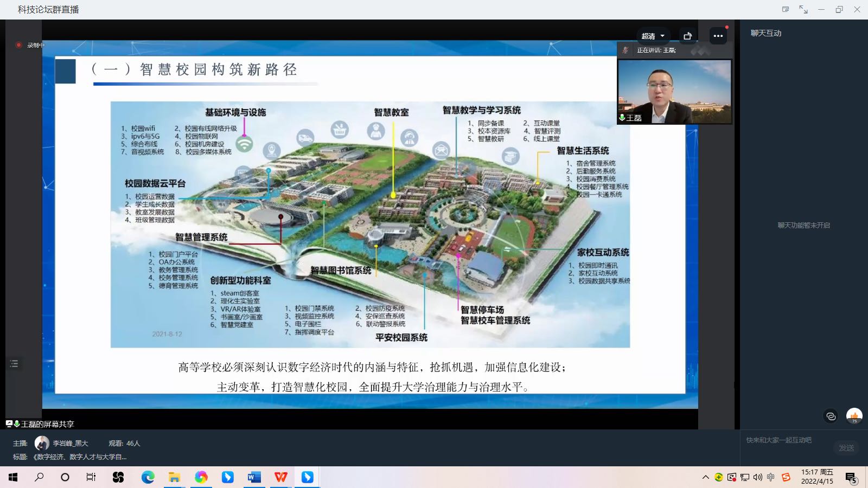Click the speaker video thumbnail of 王磊
Viewport: 868px width, 488px height.
point(674,92)
